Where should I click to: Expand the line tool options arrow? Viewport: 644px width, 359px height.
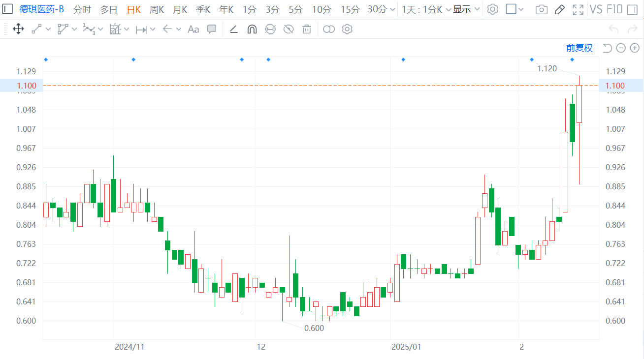click(x=48, y=29)
